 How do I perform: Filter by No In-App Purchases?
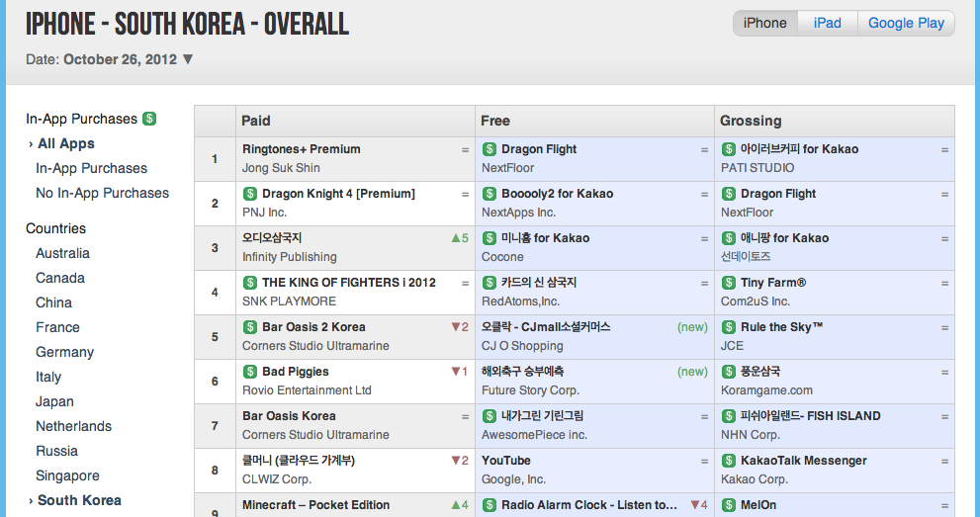[103, 193]
